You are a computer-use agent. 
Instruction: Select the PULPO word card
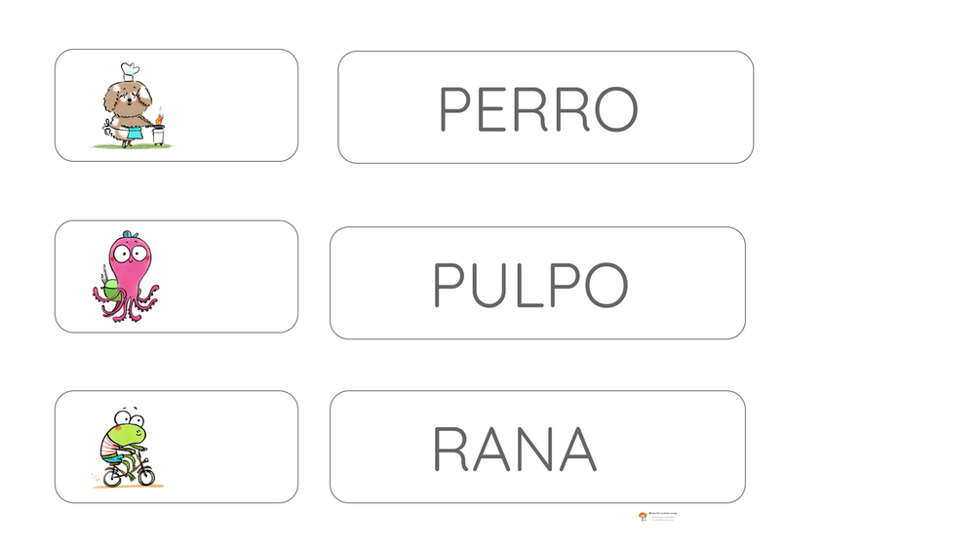537,283
